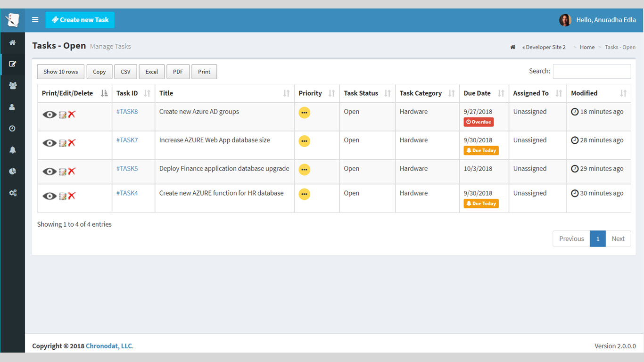Edit task #TASK4 using the edit icon
The height and width of the screenshot is (362, 644).
click(63, 196)
